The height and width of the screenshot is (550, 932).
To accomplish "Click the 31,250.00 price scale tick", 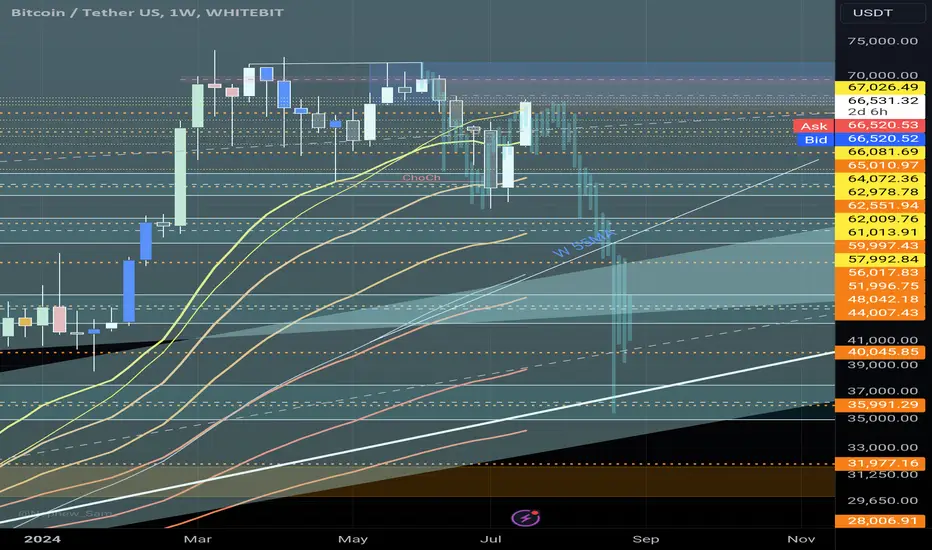I will pos(883,474).
